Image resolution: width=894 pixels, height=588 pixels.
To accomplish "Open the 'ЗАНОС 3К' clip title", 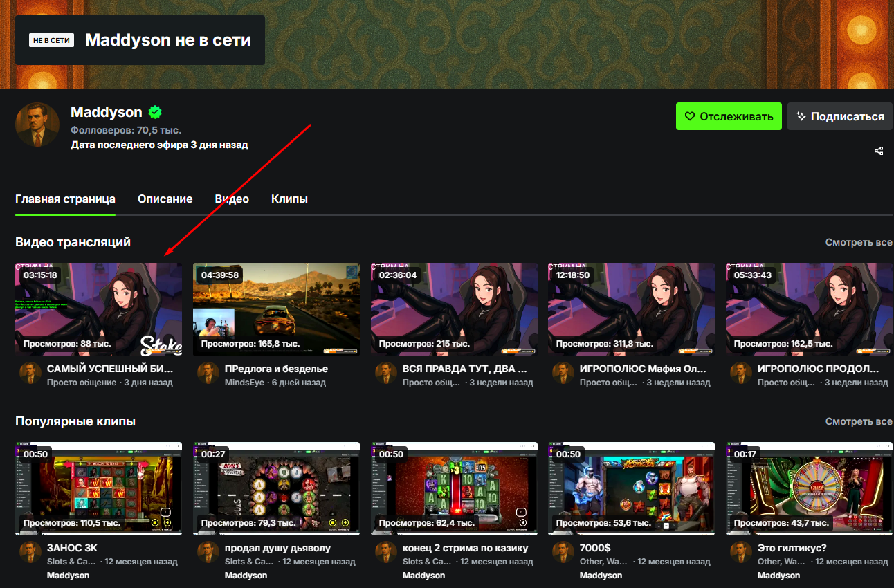I will click(x=72, y=548).
